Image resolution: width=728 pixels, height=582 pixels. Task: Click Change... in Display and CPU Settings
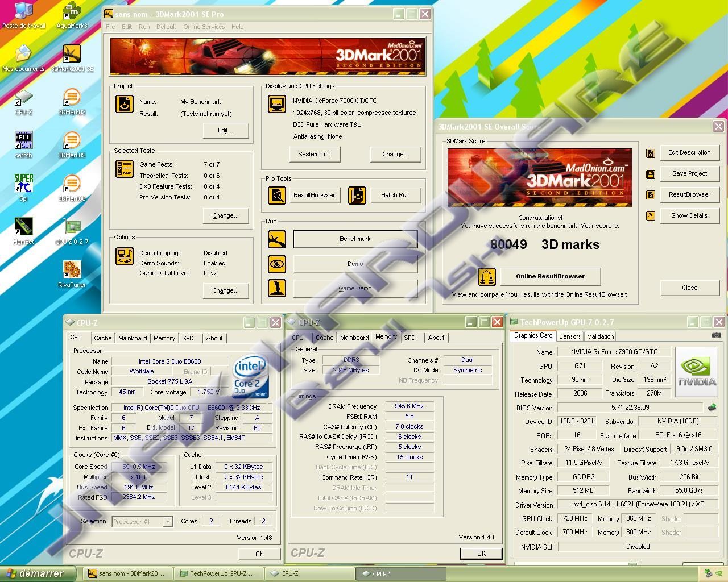coord(395,154)
